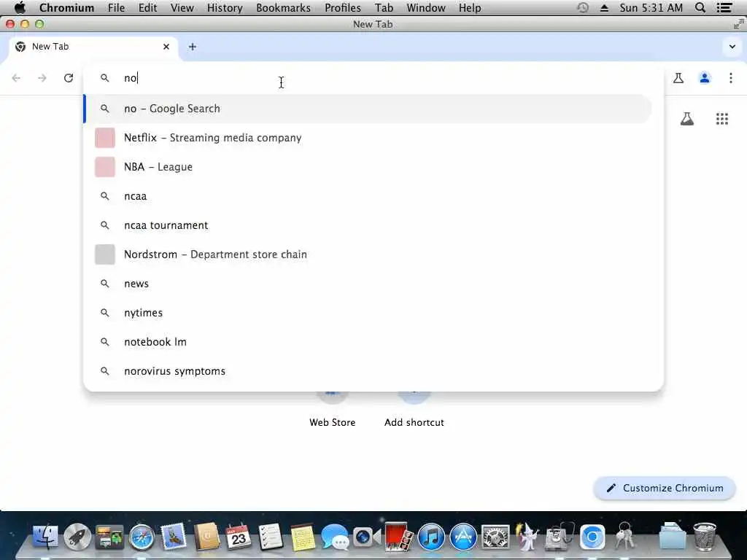The width and height of the screenshot is (747, 560).
Task: Open Messages speech bubble icon in dock
Action: click(x=335, y=537)
